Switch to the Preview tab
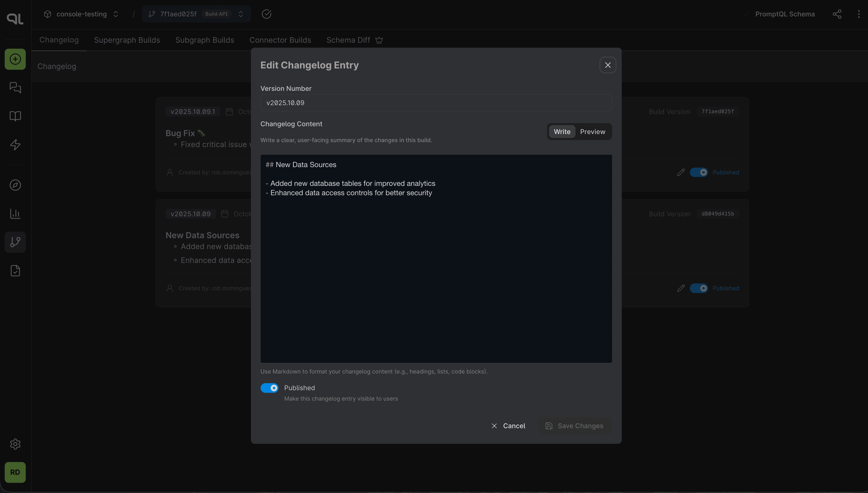 592,132
